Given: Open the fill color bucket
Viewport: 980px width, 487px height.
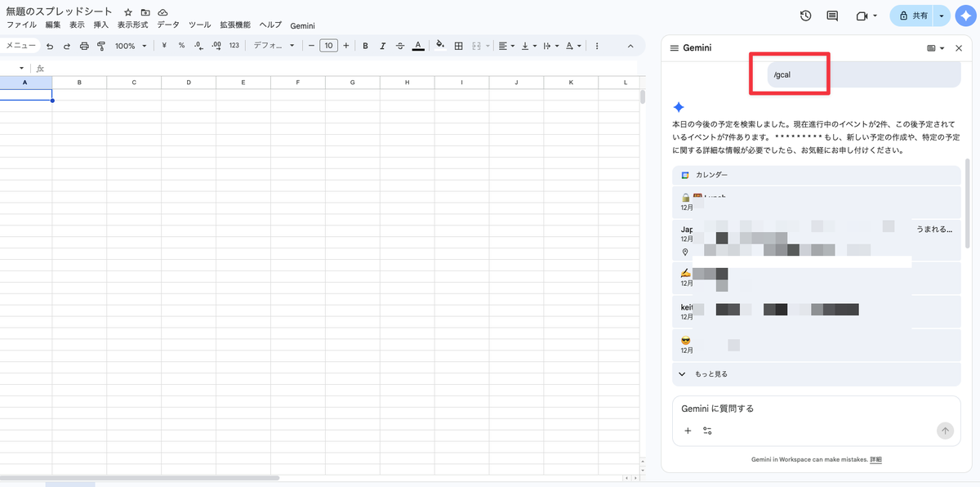Looking at the screenshot, I should coord(441,46).
